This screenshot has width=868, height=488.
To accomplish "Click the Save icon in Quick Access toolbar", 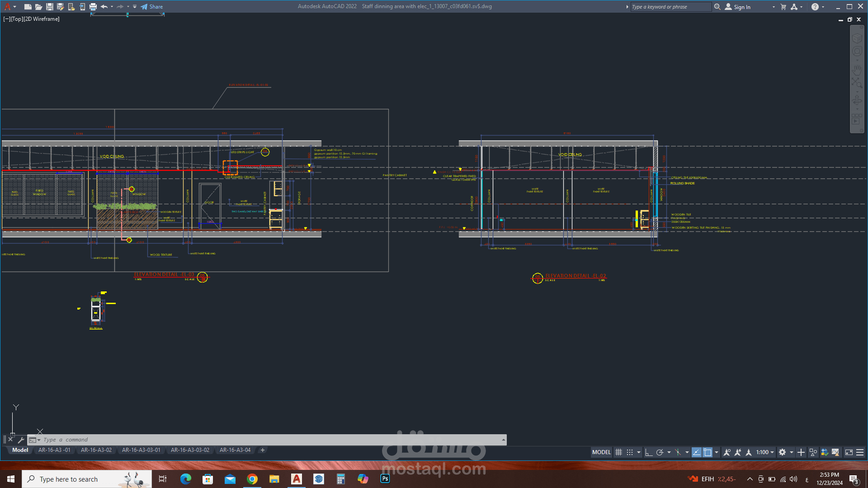I will (50, 7).
